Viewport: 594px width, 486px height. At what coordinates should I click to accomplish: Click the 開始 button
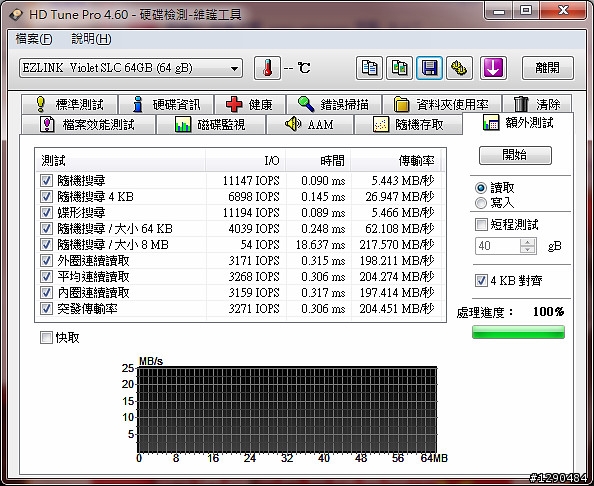click(515, 155)
